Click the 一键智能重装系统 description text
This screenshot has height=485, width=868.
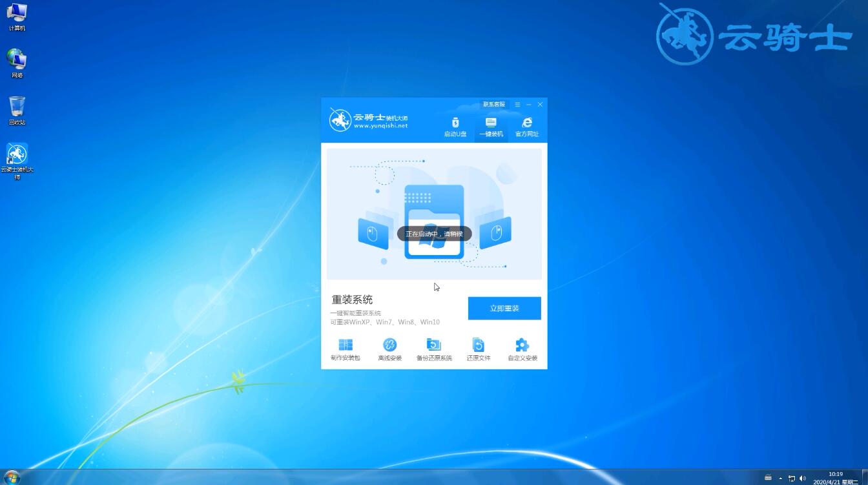click(356, 313)
